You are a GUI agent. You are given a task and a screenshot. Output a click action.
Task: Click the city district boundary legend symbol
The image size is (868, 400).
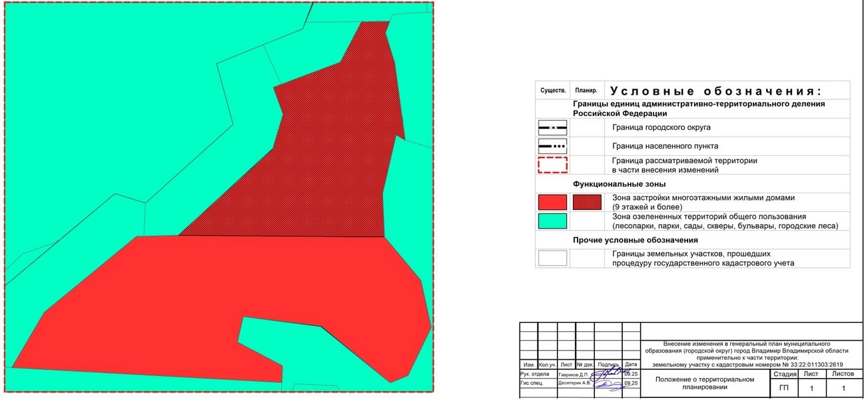pyautogui.click(x=552, y=127)
